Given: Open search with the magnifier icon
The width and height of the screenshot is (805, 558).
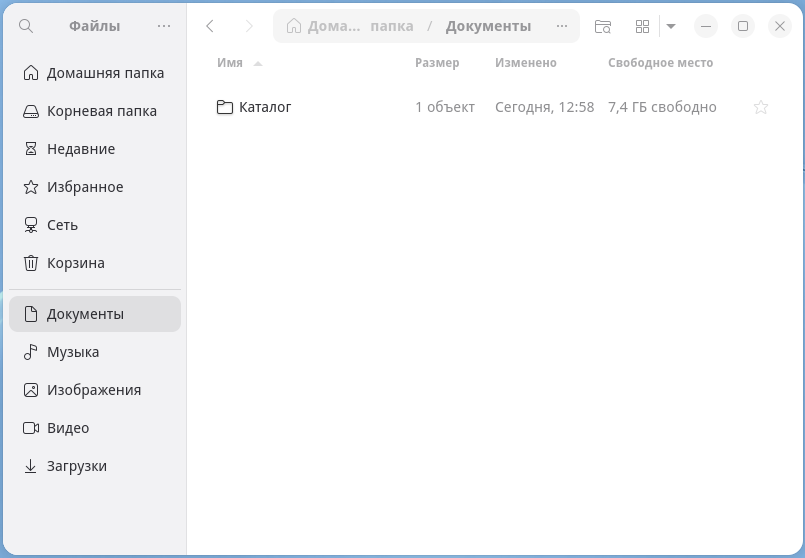Looking at the screenshot, I should [x=26, y=26].
